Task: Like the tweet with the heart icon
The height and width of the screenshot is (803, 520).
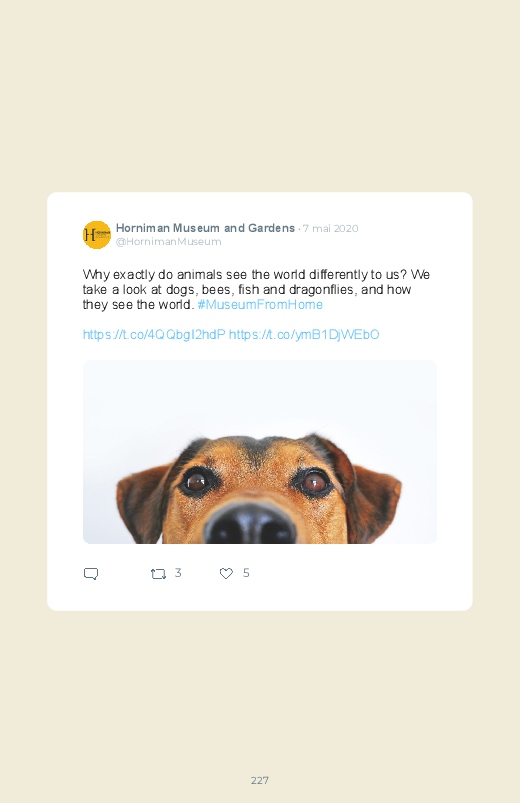Action: (x=226, y=574)
